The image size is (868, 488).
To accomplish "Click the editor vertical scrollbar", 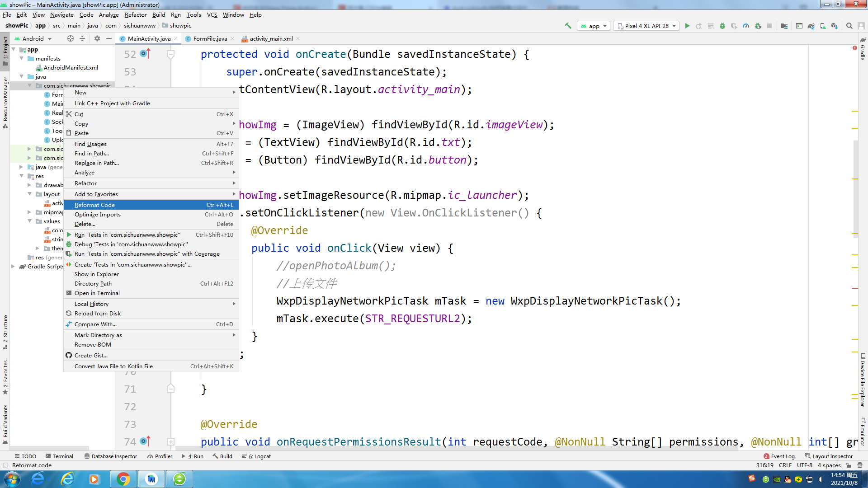I will point(855,188).
